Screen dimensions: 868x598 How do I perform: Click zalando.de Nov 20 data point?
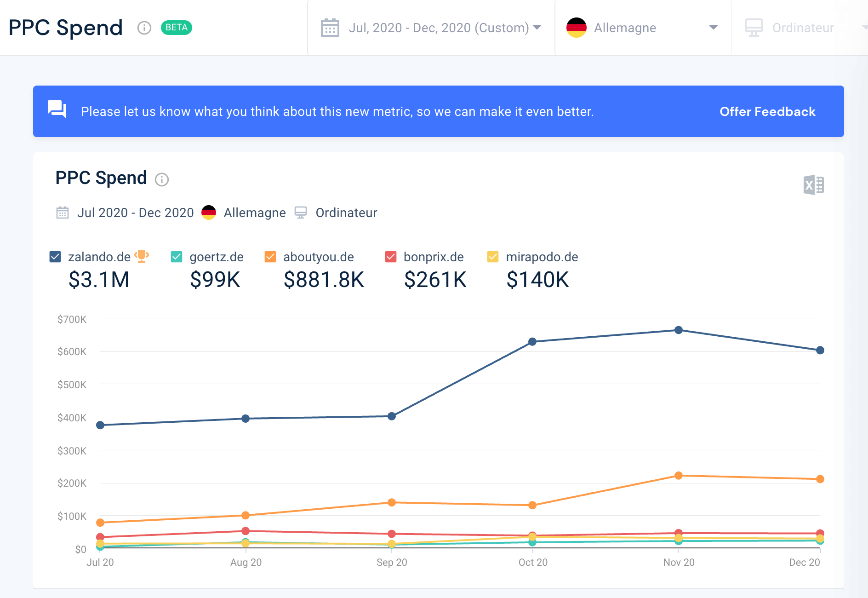point(679,330)
